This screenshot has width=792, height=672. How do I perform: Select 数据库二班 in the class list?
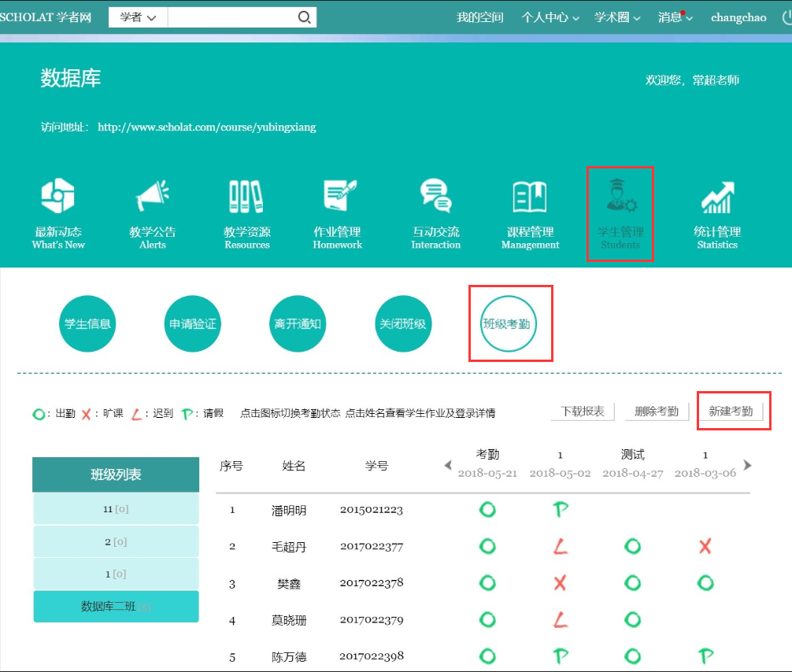click(116, 607)
